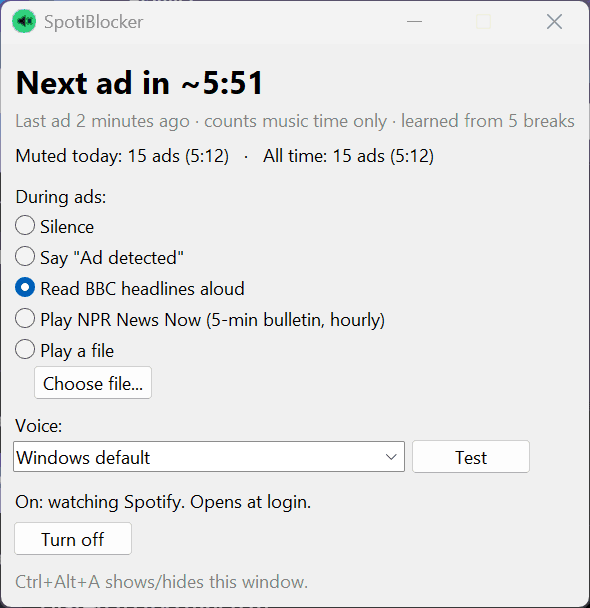
Task: Select Play NPR News Now option
Action: (x=200, y=320)
